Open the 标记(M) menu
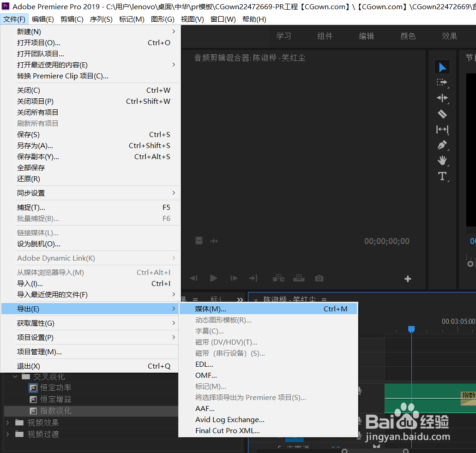 click(132, 19)
